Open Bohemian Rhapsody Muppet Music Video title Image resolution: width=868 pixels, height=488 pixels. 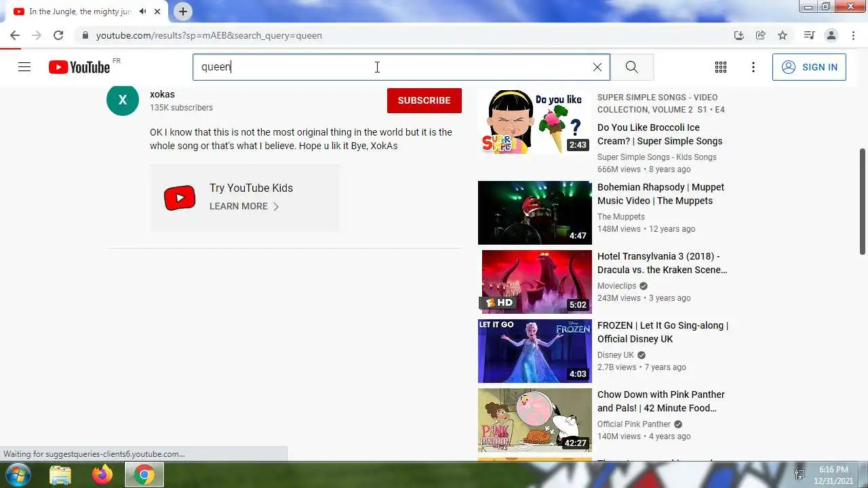(x=660, y=194)
